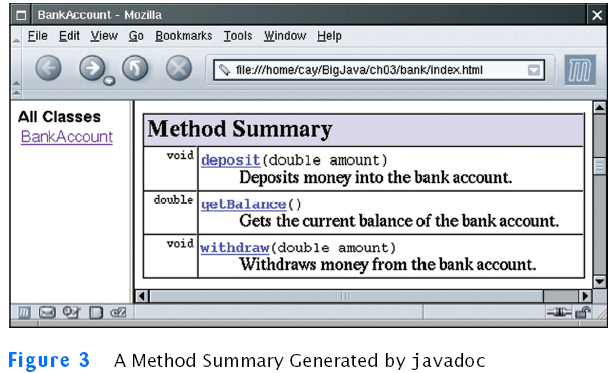Follow the withdraw method link
The height and width of the screenshot is (373, 614).
pyautogui.click(x=235, y=247)
